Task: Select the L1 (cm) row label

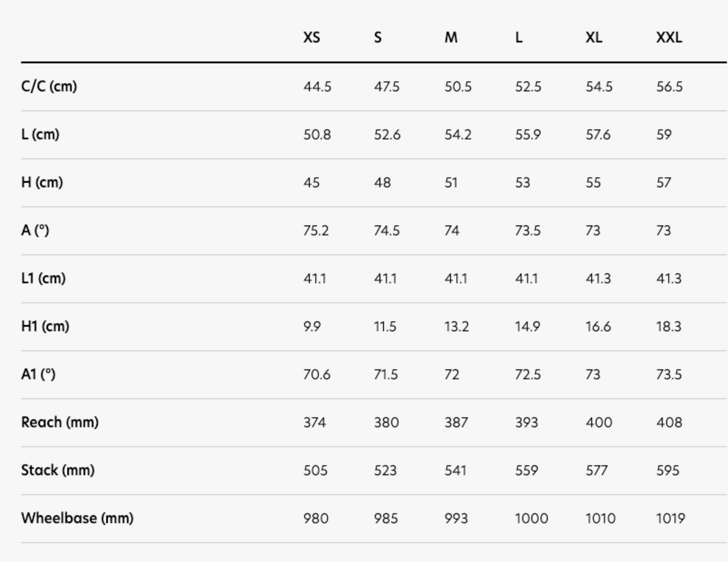Action: (x=43, y=279)
